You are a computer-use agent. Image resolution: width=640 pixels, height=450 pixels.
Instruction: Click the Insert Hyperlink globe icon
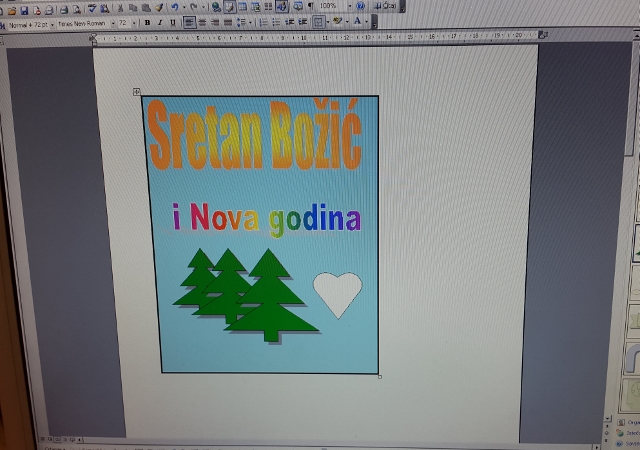point(216,7)
